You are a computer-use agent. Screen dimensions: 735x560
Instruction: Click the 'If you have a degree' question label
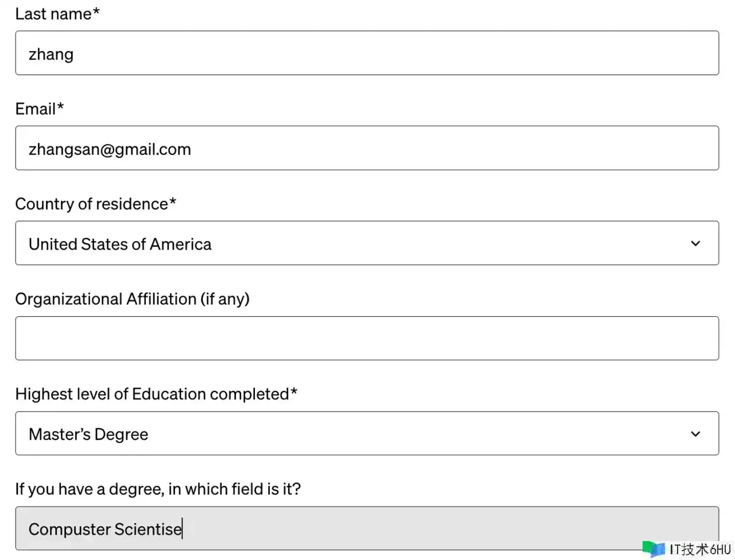158,489
